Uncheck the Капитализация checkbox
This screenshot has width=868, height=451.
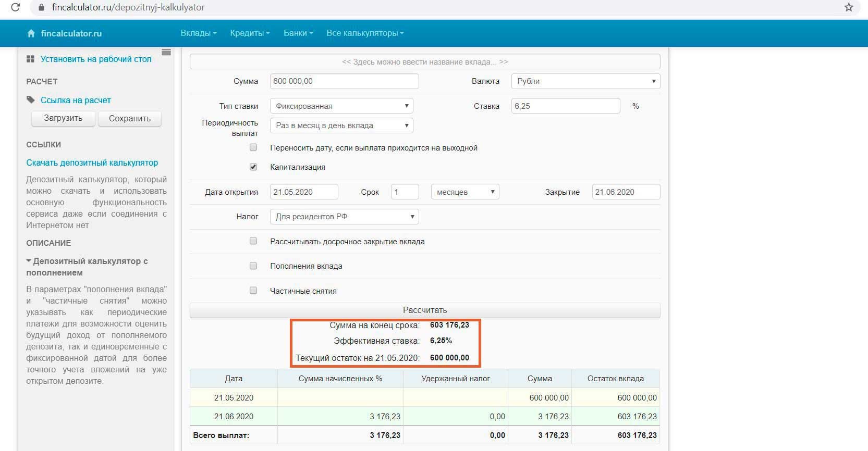point(253,167)
